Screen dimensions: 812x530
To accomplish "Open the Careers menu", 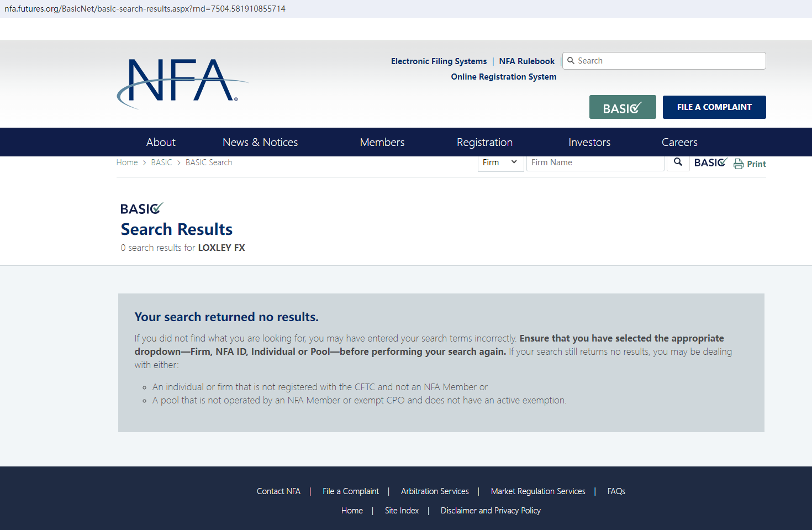I will click(x=679, y=142).
